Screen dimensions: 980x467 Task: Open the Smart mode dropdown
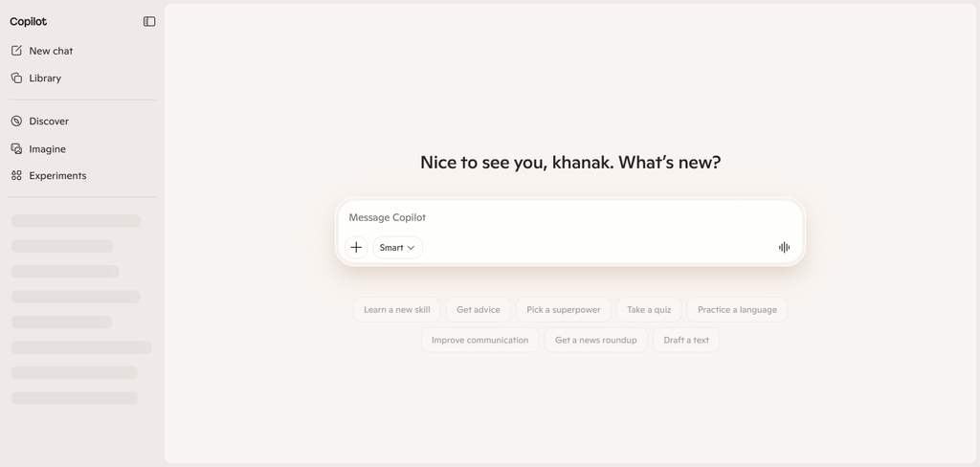tap(397, 248)
